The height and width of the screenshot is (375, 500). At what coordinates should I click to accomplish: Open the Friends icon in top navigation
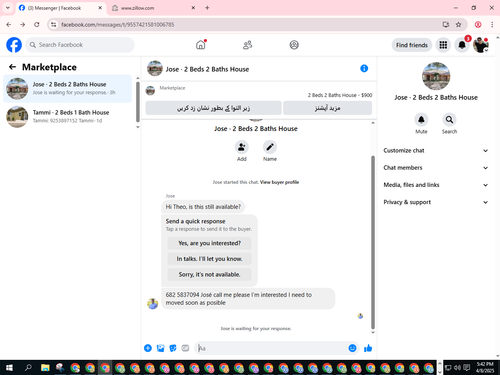click(x=247, y=45)
